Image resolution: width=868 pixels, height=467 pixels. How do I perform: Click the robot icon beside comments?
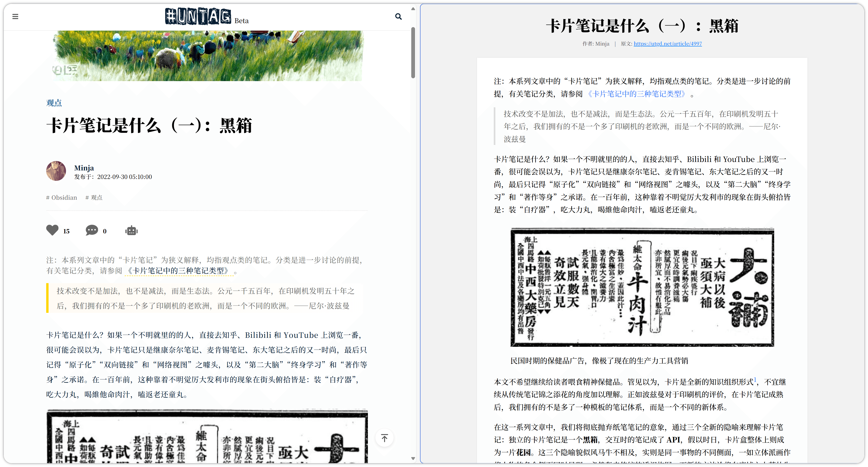(132, 231)
